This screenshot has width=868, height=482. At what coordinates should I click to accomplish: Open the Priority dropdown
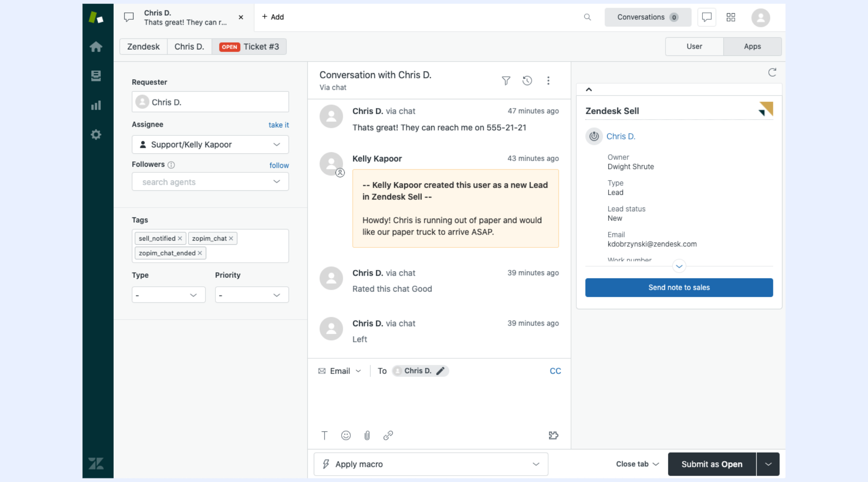[252, 295]
